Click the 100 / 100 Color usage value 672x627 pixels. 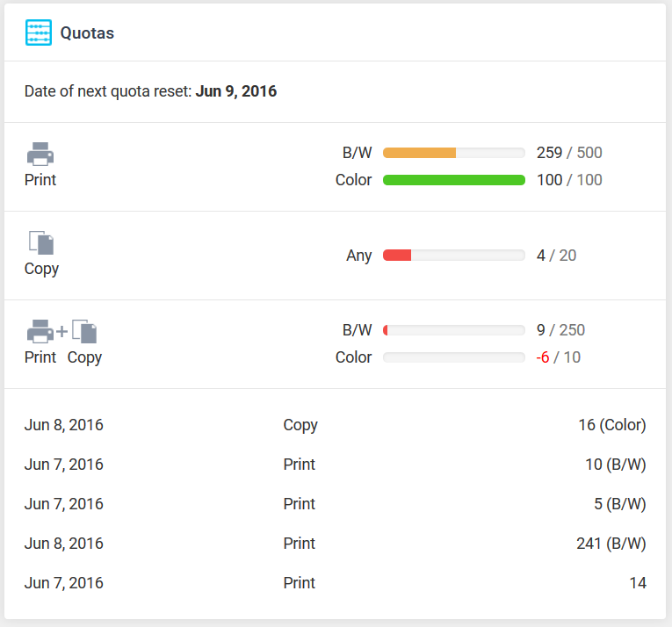pyautogui.click(x=568, y=180)
